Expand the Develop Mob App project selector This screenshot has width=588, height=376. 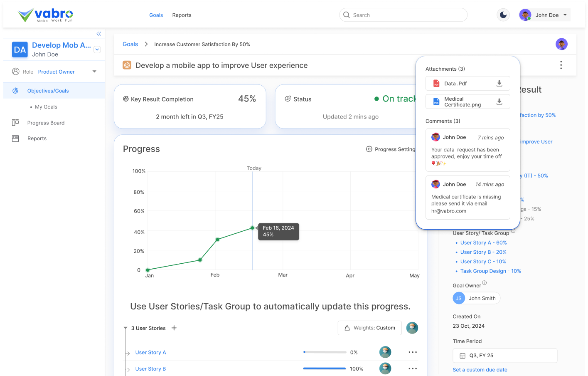point(97,49)
